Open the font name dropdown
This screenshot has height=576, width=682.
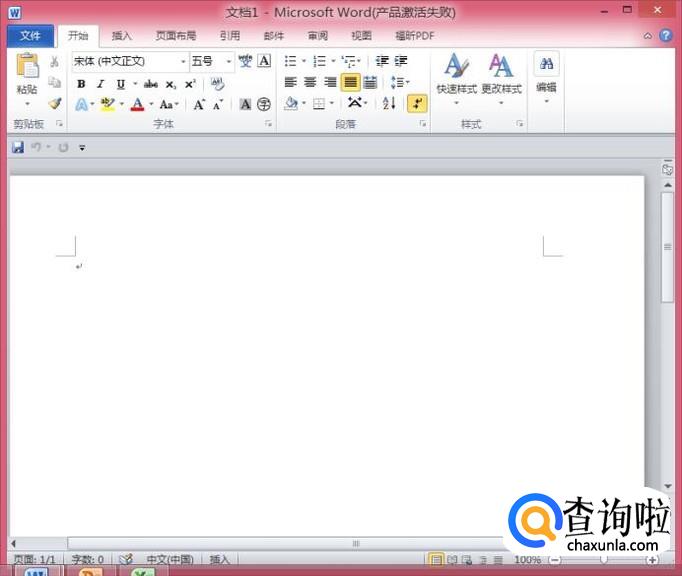click(x=183, y=61)
